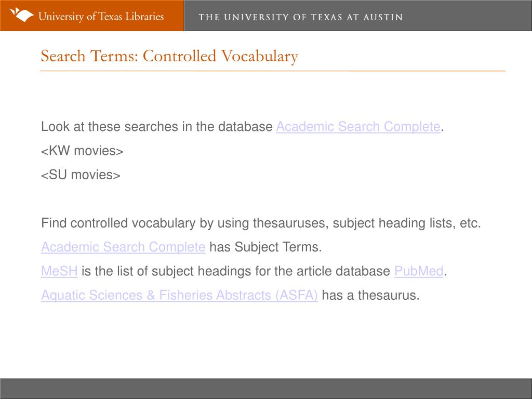
Task: Open the PubMed link
Action: tap(419, 271)
